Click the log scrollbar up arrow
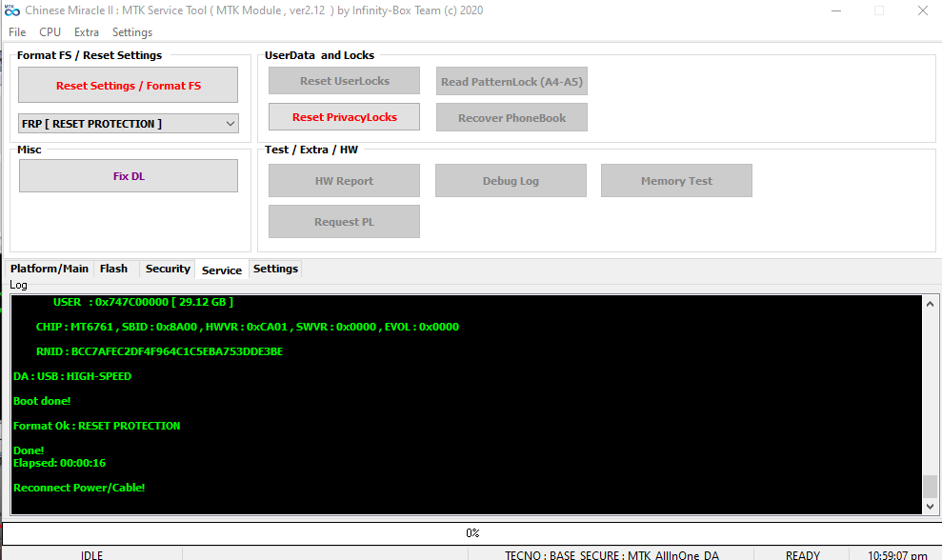Viewport: 942px width, 560px height. 930,304
